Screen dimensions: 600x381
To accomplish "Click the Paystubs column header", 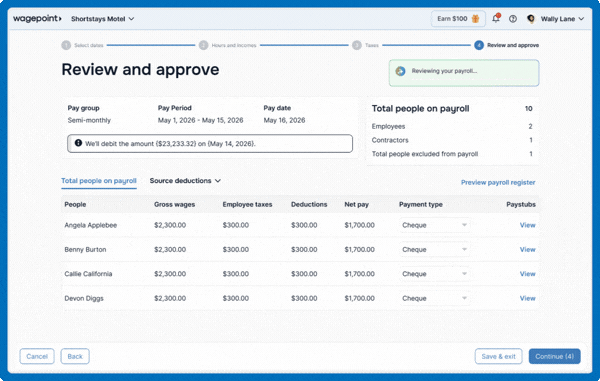I will pos(521,204).
